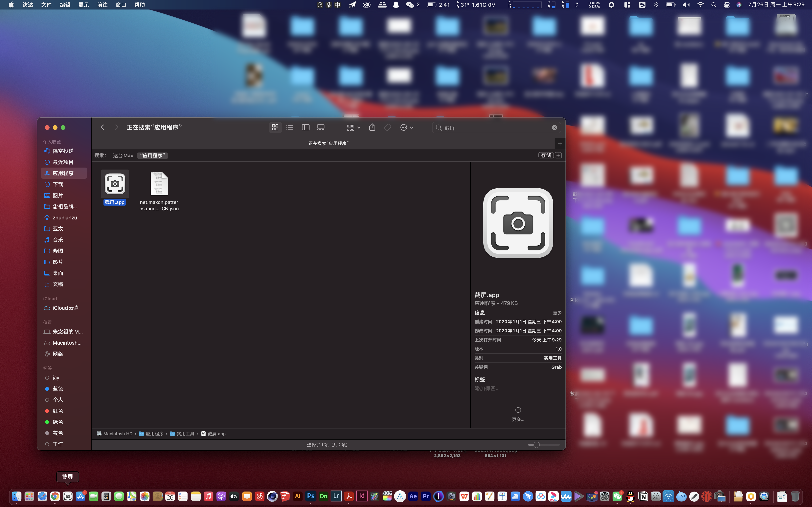Switch Finder to list view
This screenshot has height=507, width=812.
click(x=290, y=127)
